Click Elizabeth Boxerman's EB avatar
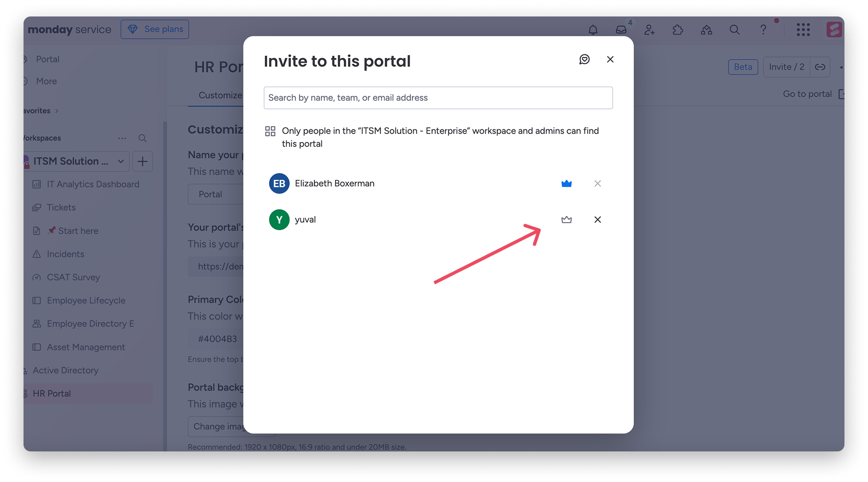This screenshot has height=482, width=868. [279, 184]
